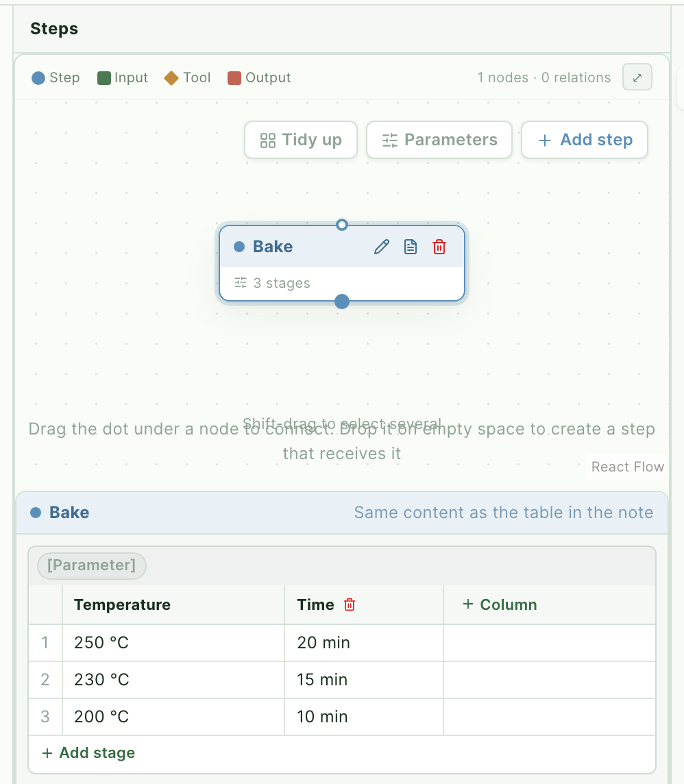This screenshot has width=684, height=784.
Task: Click the Tidy up button
Action: pos(301,140)
